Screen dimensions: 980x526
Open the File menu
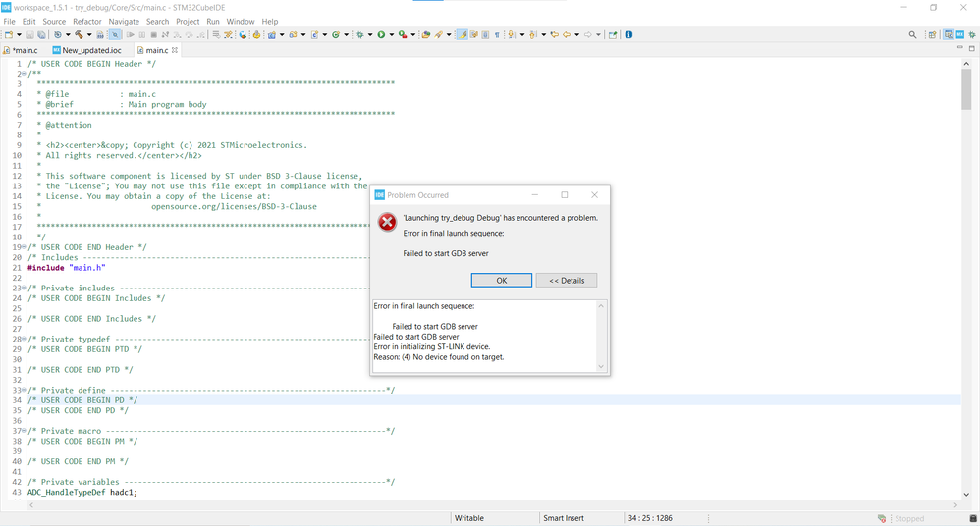(x=10, y=22)
